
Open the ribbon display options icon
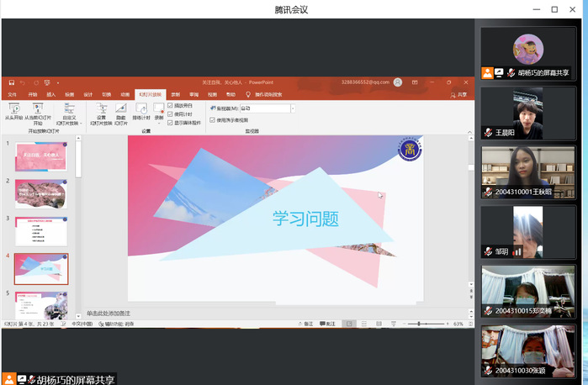(415, 82)
